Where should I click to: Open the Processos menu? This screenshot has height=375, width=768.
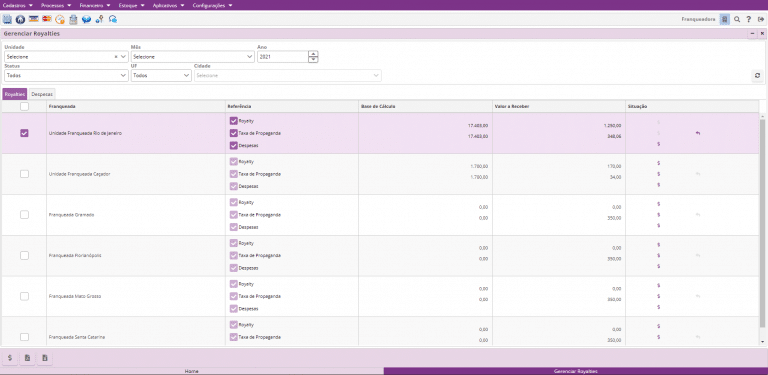point(56,5)
